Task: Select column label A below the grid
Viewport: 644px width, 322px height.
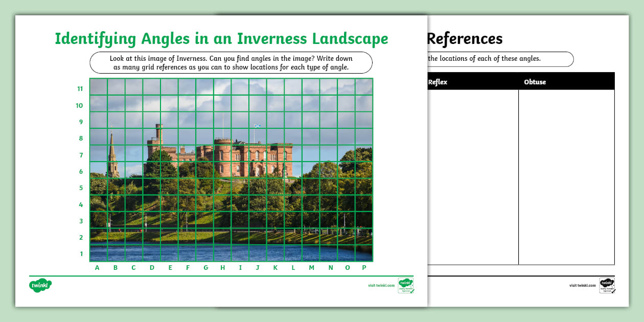Action: click(x=97, y=267)
